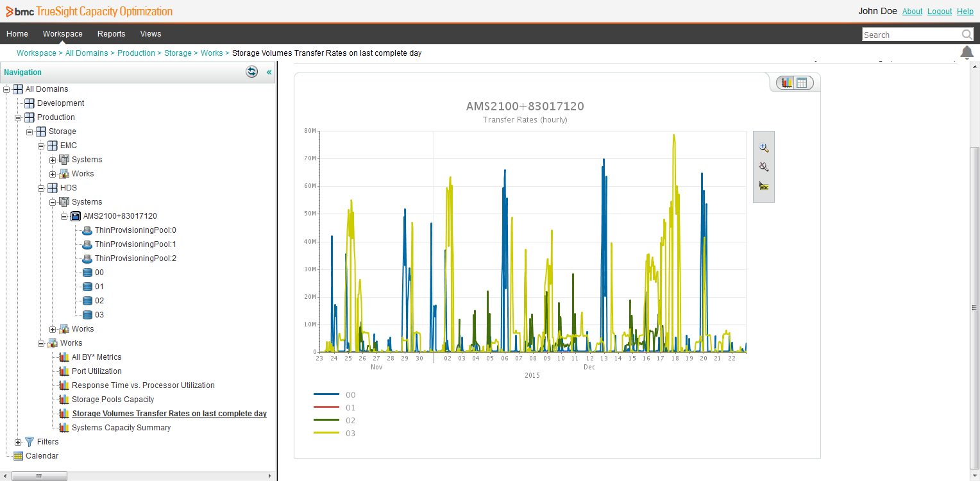The height and width of the screenshot is (481, 980).
Task: Click the Filters funnel icon
Action: (30, 442)
